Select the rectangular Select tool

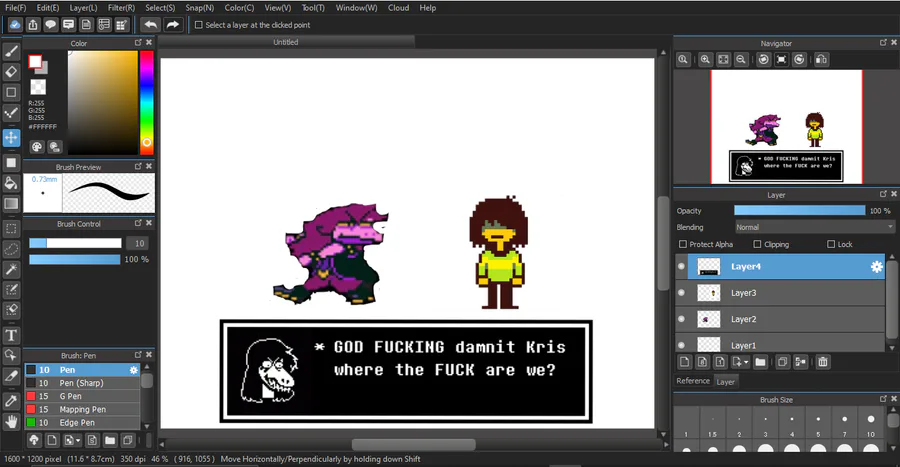[x=11, y=229]
